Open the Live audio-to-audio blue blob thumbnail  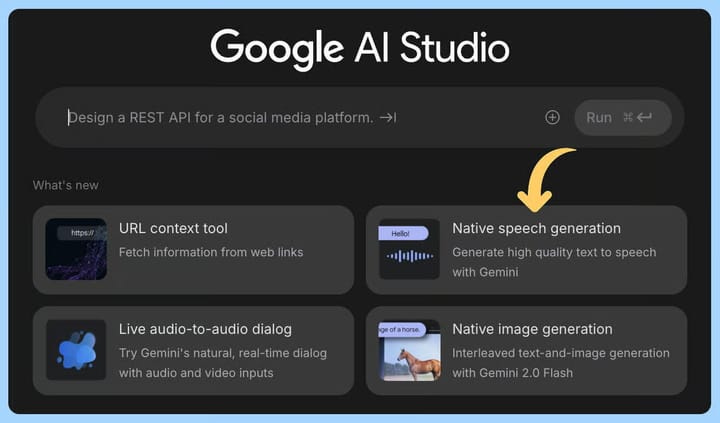tap(76, 350)
